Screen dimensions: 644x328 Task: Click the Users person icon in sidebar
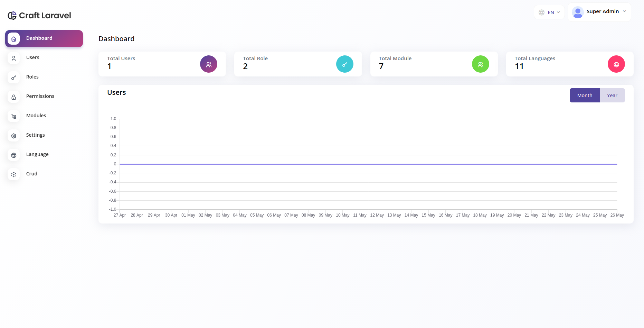click(14, 58)
